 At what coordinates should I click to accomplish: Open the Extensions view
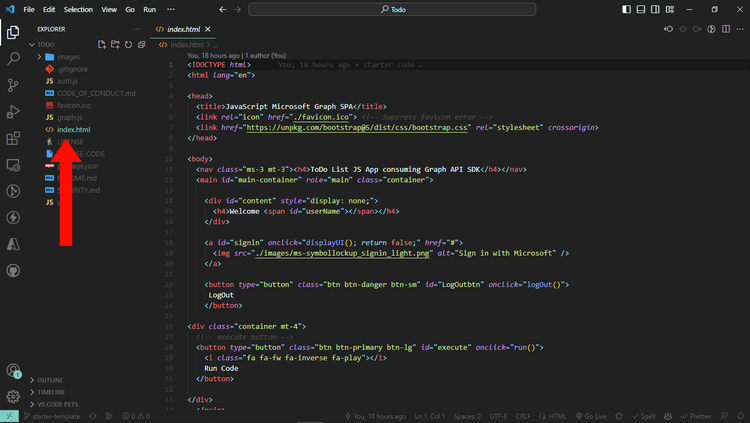[x=13, y=139]
